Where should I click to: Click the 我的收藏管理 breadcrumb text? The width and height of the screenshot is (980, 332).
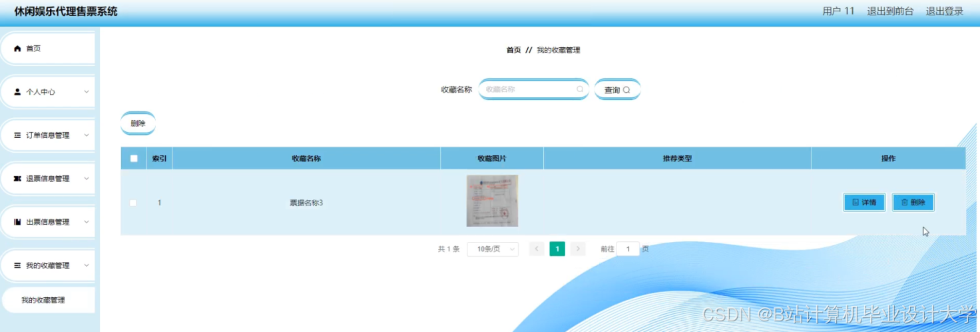(559, 50)
